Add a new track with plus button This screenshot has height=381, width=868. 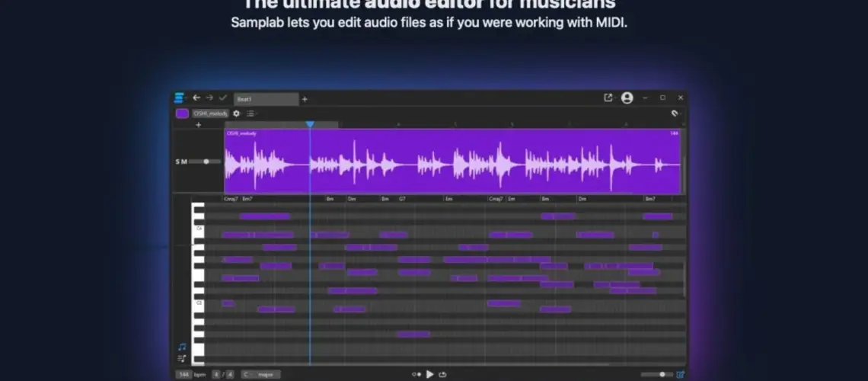(199, 125)
